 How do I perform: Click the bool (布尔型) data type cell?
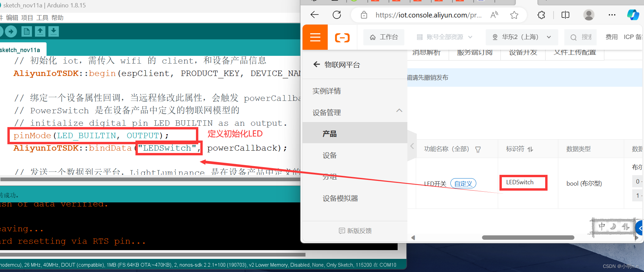click(x=584, y=183)
